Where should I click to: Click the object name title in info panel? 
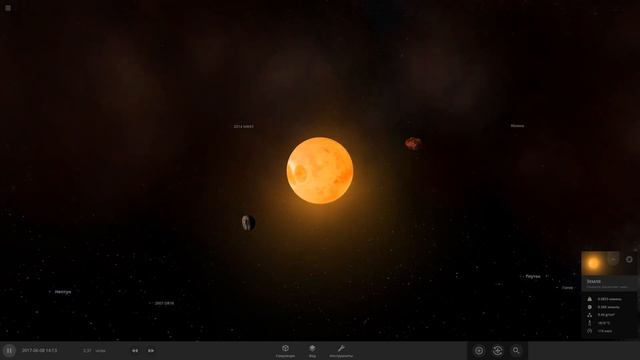pyautogui.click(x=593, y=282)
